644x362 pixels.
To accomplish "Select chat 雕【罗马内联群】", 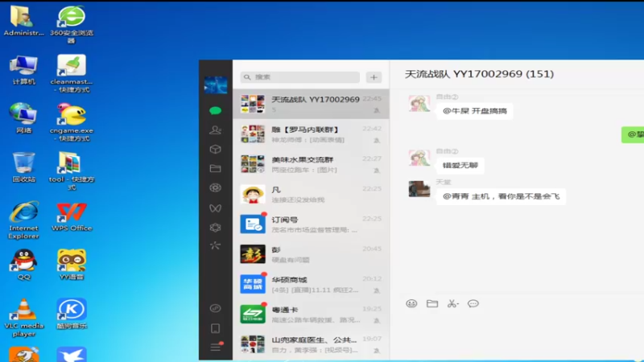I will (x=311, y=134).
